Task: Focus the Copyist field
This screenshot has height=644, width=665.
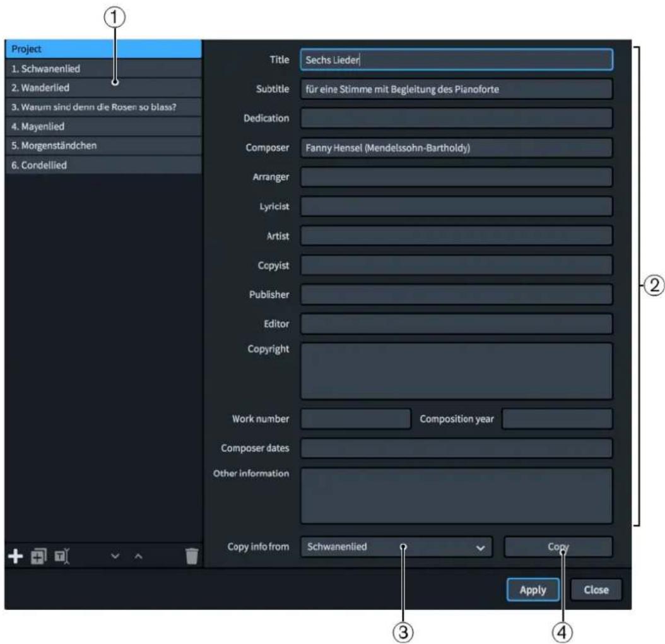Action: pos(456,265)
